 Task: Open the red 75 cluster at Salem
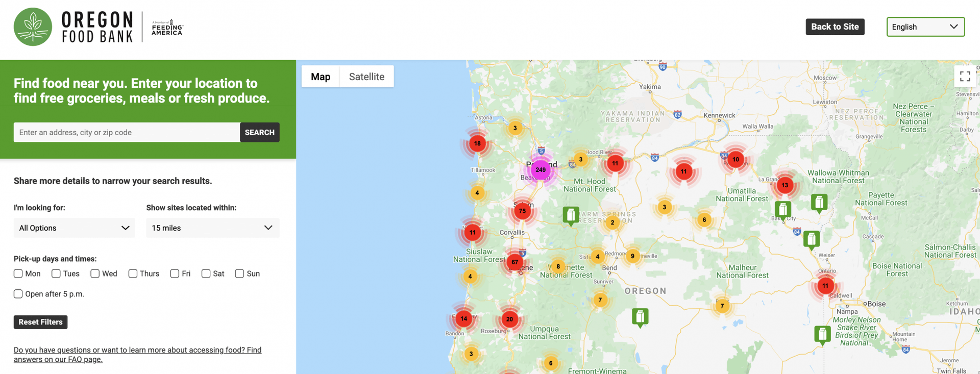tap(522, 211)
